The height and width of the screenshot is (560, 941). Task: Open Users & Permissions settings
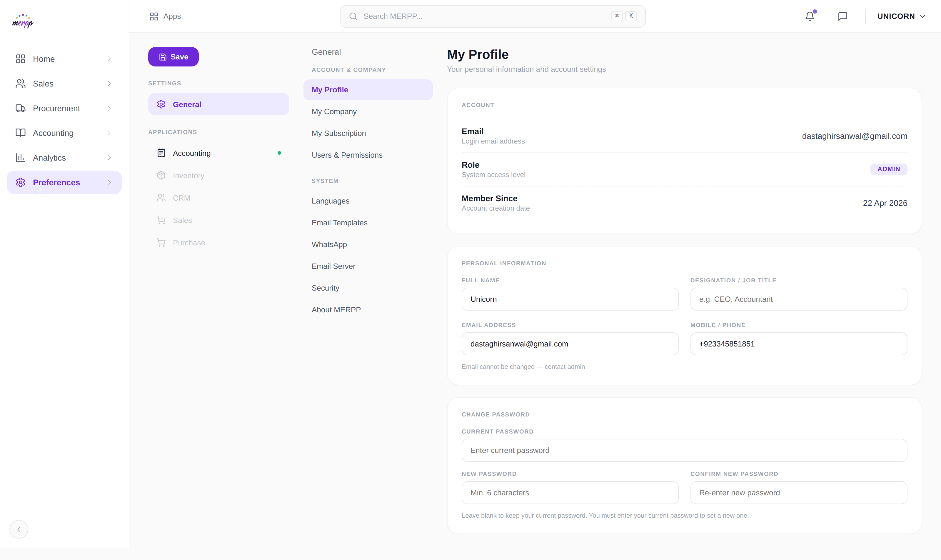[x=346, y=155]
